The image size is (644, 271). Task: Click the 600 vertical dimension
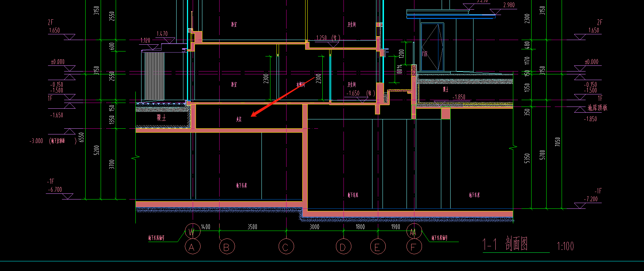[x=111, y=46]
